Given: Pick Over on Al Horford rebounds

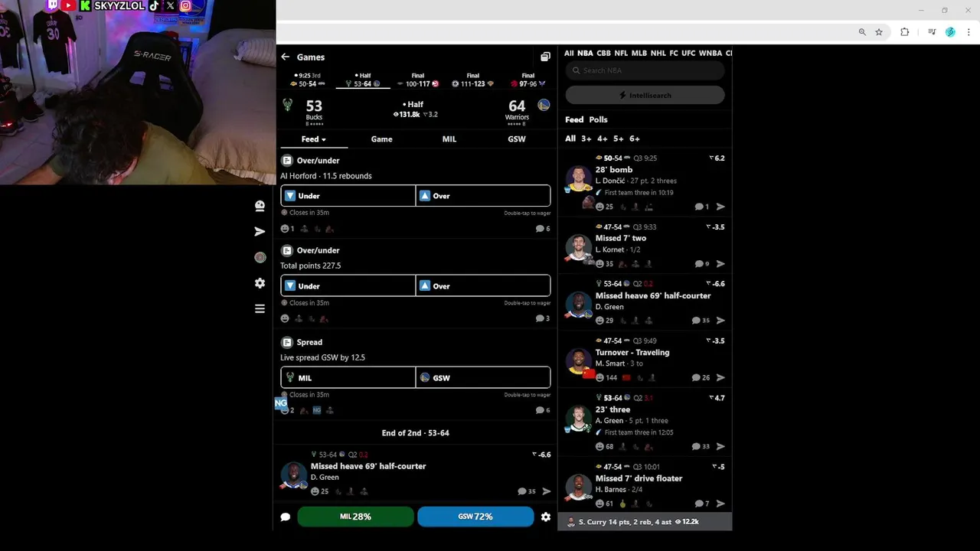Looking at the screenshot, I should pos(483,196).
